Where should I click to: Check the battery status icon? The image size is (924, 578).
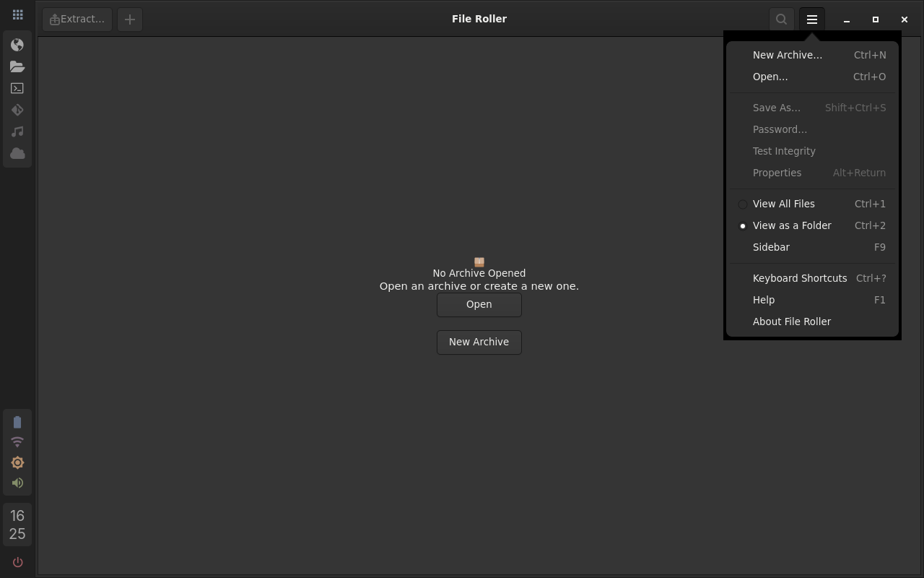pyautogui.click(x=17, y=422)
